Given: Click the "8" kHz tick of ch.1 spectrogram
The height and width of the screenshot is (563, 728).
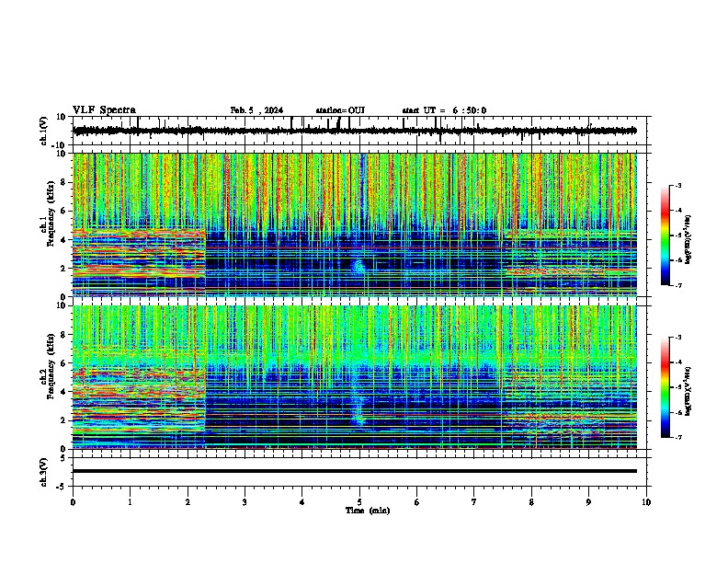Looking at the screenshot, I should (x=63, y=182).
